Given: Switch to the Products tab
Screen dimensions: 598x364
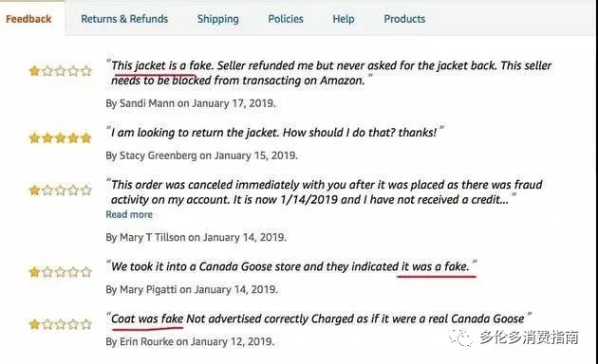Looking at the screenshot, I should coord(404,19).
